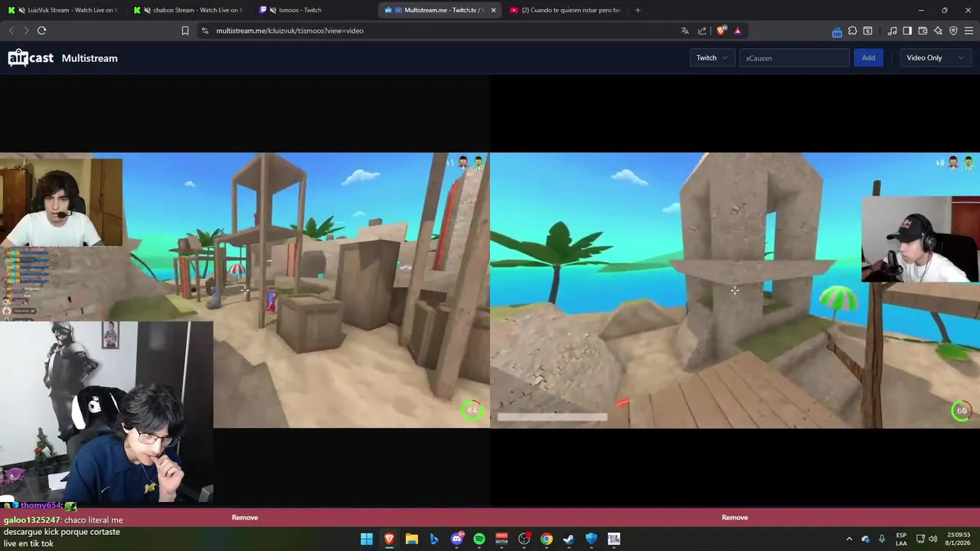Open Brave from the taskbar
The image size is (980, 551).
pos(389,539)
